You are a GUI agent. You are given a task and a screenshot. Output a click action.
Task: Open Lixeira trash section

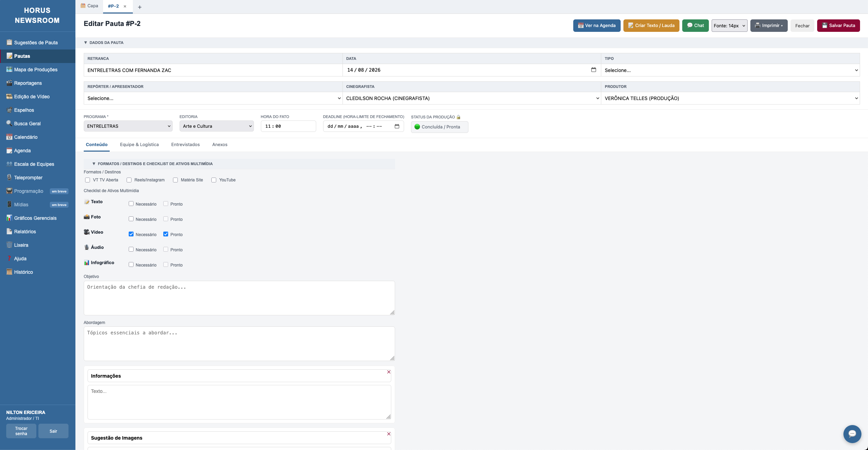point(37,245)
